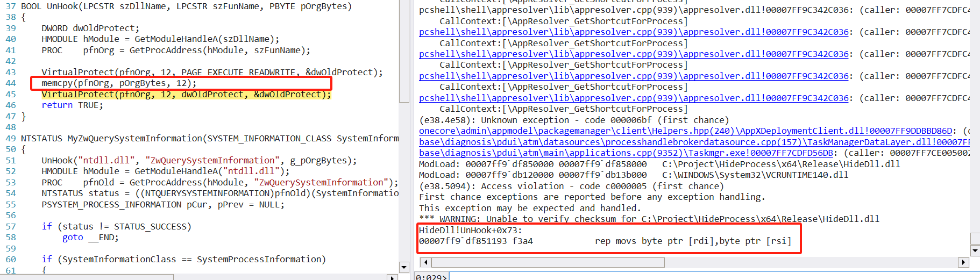Screen dimensions: 980x280
Task: Click the 'PROC pfnOld = GetProcAddress' line
Action: pos(220,183)
